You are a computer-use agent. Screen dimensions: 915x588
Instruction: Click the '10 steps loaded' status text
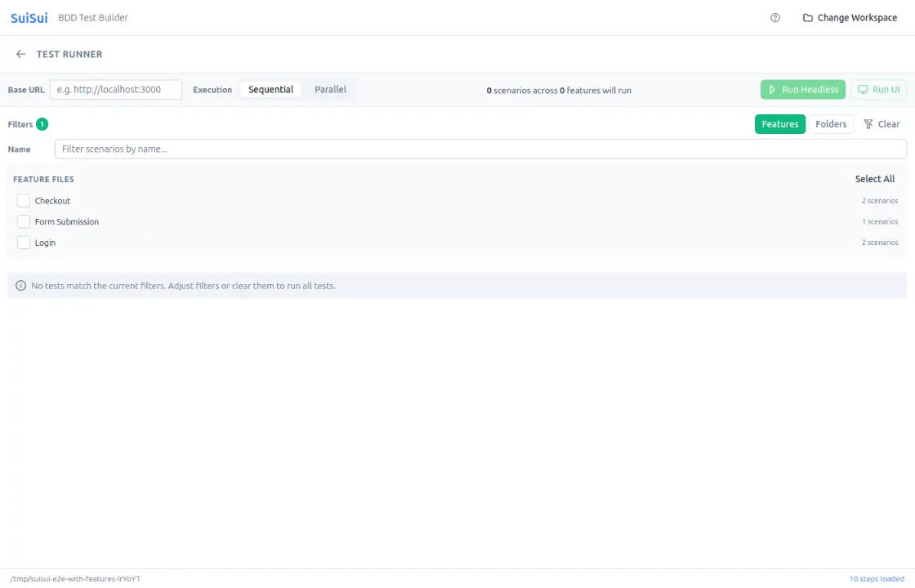[877, 579]
